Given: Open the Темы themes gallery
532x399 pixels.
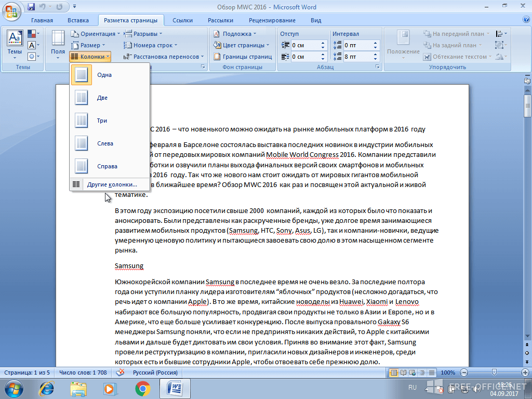Looking at the screenshot, I should (15, 45).
